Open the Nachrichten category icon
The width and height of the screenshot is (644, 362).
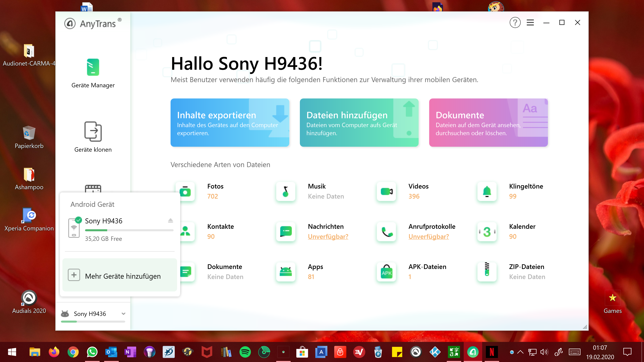pyautogui.click(x=286, y=232)
